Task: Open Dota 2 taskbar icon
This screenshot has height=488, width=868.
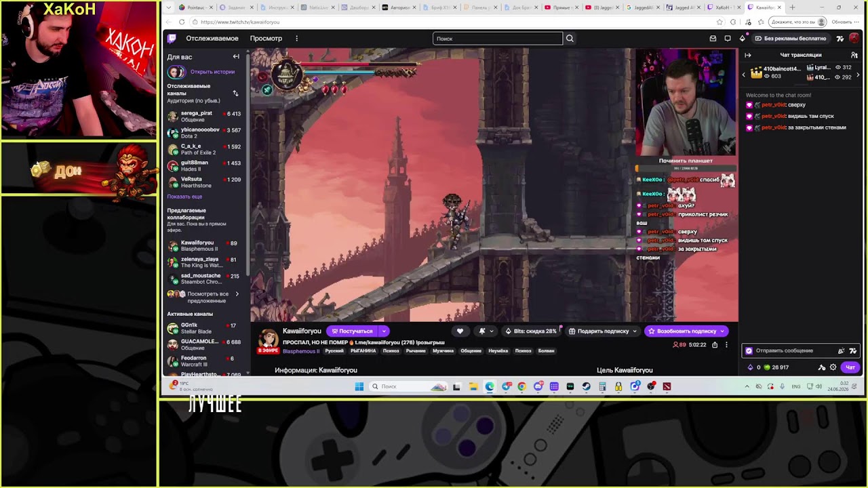Action: click(x=667, y=386)
